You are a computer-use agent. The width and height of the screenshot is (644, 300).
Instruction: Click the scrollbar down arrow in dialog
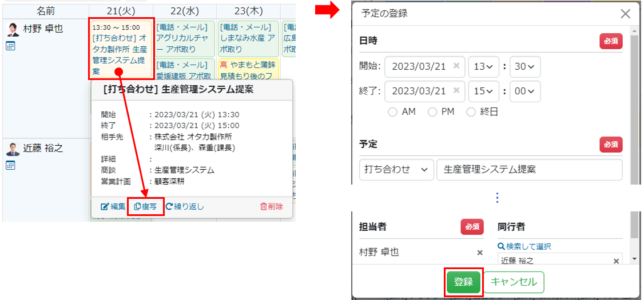coord(635,259)
